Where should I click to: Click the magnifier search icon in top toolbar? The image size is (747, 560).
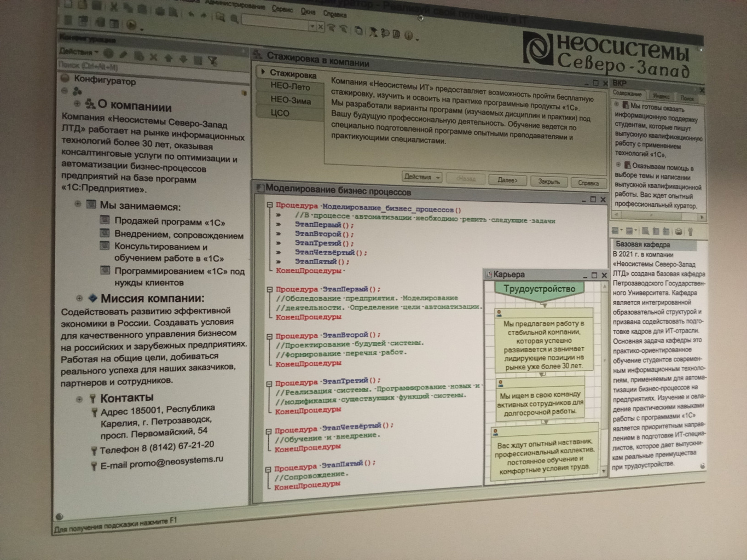point(234,19)
